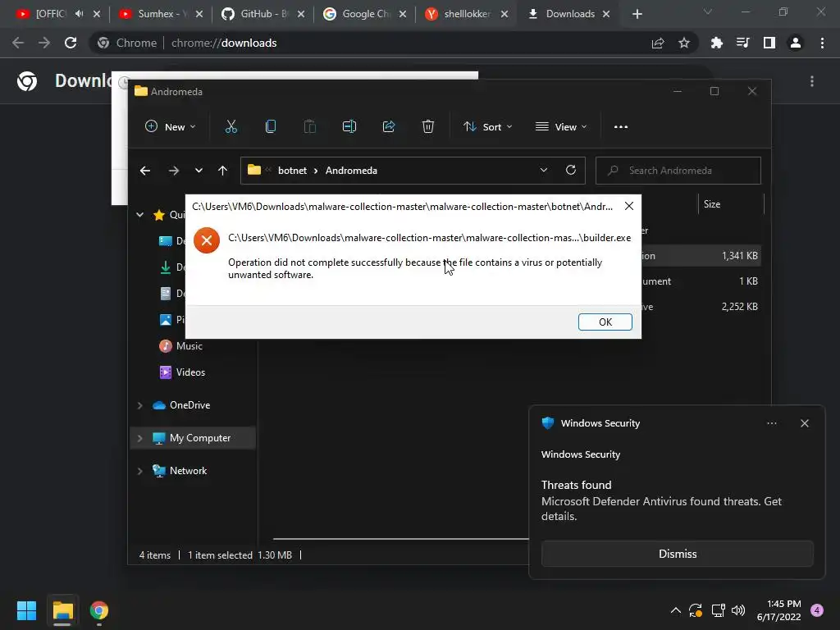Click File Explorer taskbar icon
Viewport: 840px width, 630px height.
click(62, 610)
